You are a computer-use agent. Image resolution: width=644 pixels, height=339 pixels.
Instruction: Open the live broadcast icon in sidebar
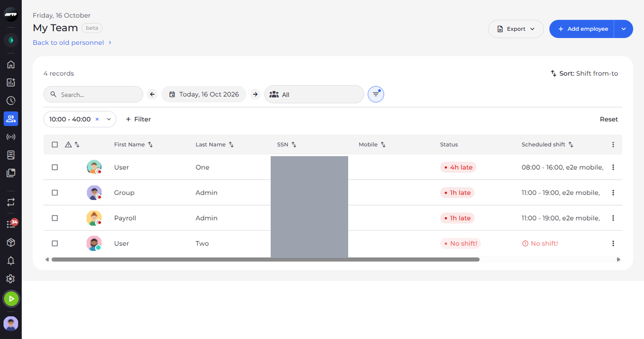[11, 137]
